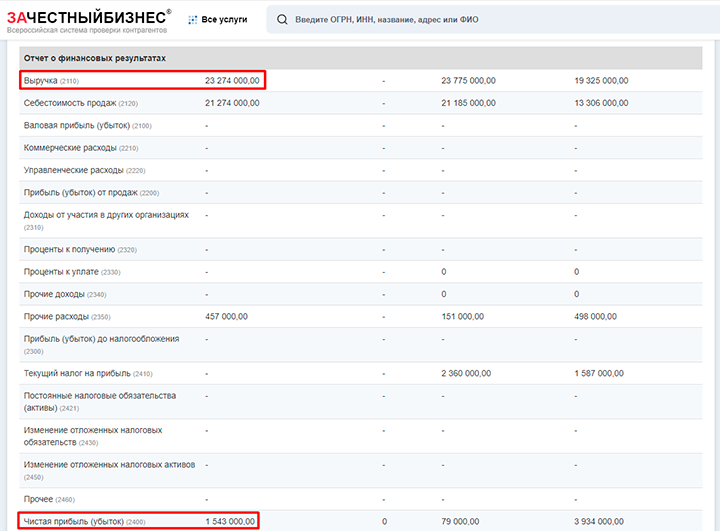Screen dimensions: 720x531
Task: Click the net profit value 1 543 000,00
Action: click(x=230, y=522)
